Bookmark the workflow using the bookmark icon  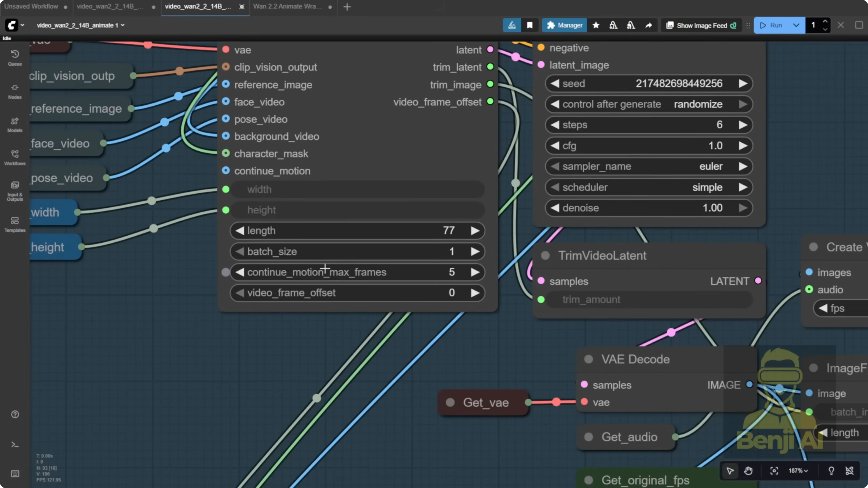point(529,25)
